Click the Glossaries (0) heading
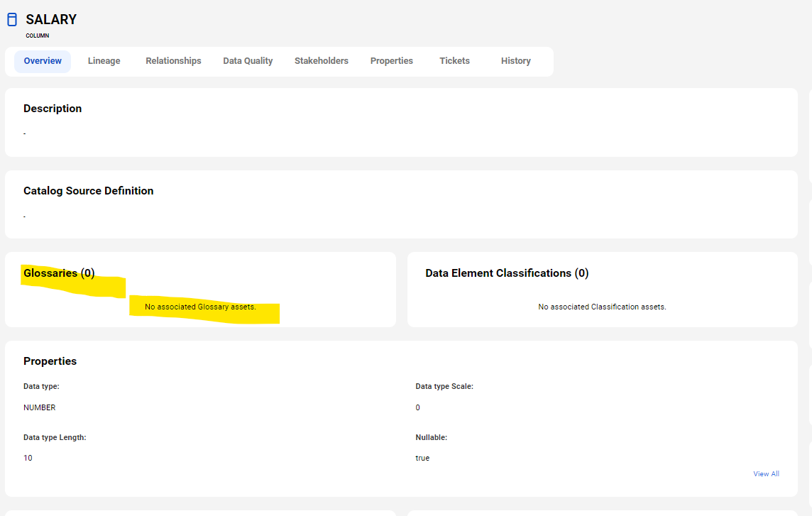Image resolution: width=812 pixels, height=516 pixels. coord(59,273)
